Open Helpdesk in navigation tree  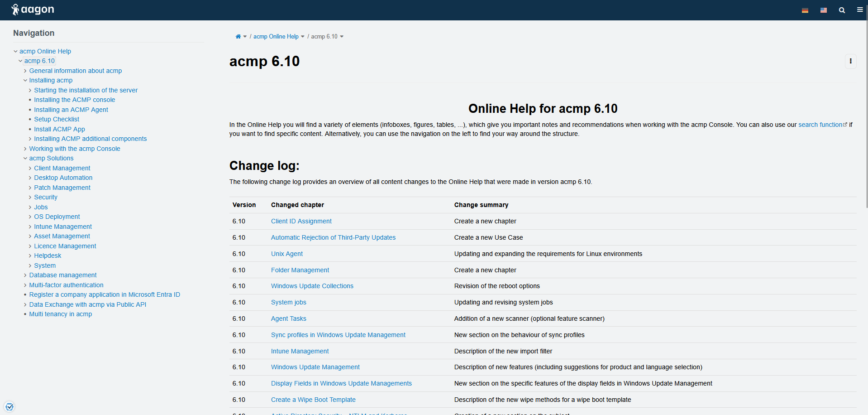(x=48, y=256)
